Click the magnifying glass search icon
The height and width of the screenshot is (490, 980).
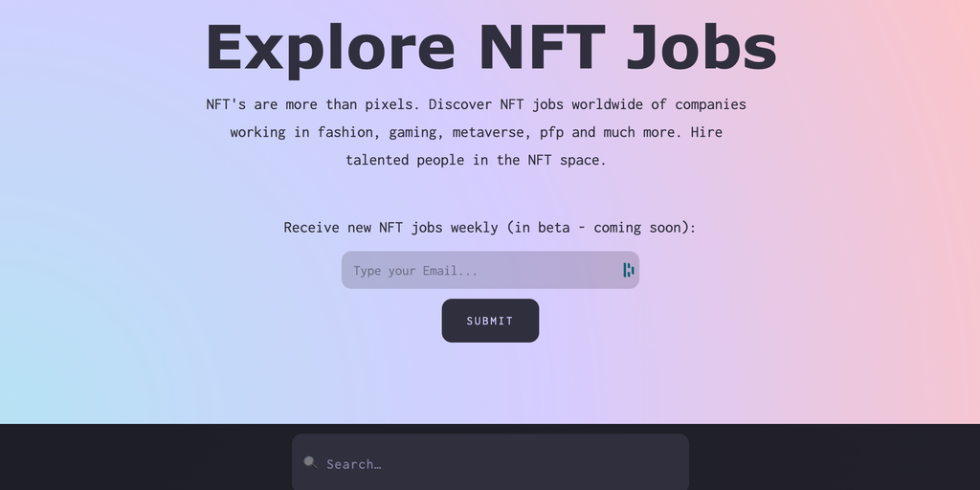pyautogui.click(x=310, y=463)
